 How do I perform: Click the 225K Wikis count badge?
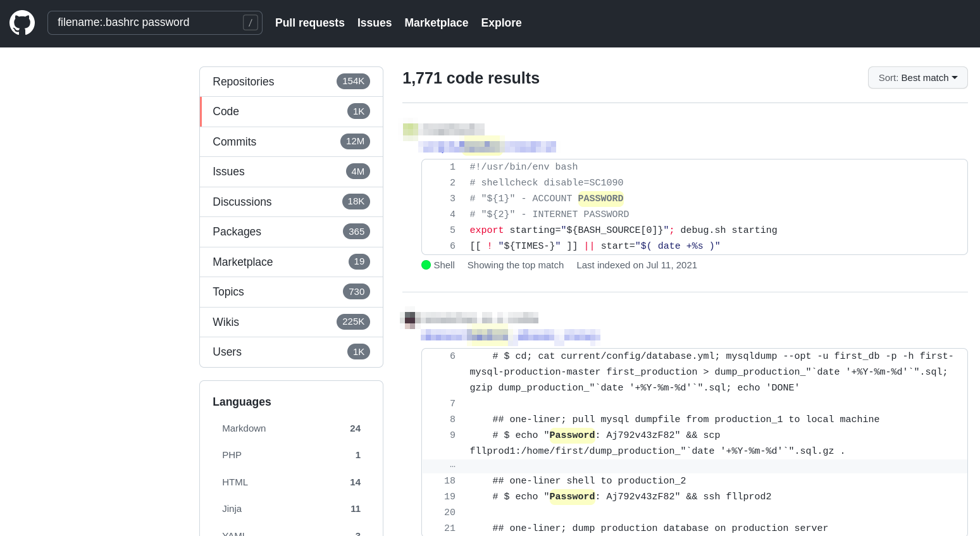[353, 321]
